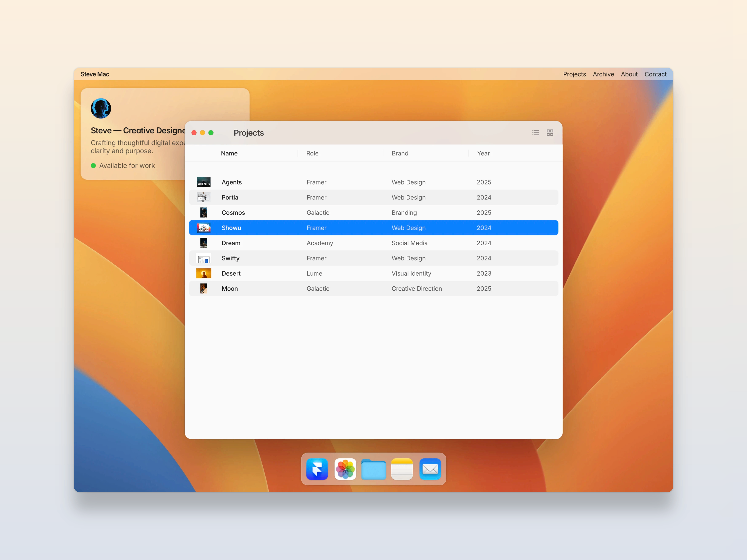Click year 2025 in the Agents row
The width and height of the screenshot is (747, 560).
click(x=484, y=182)
